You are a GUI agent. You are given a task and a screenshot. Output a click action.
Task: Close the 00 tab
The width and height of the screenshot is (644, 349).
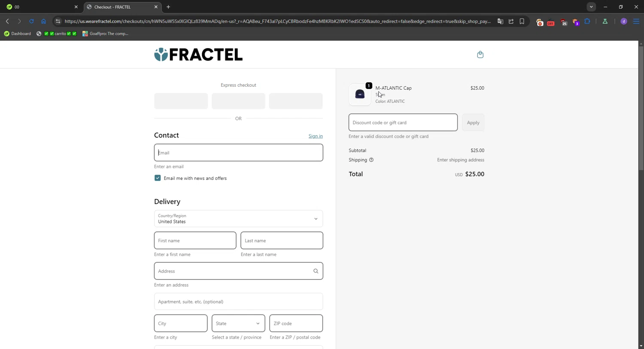click(x=76, y=7)
